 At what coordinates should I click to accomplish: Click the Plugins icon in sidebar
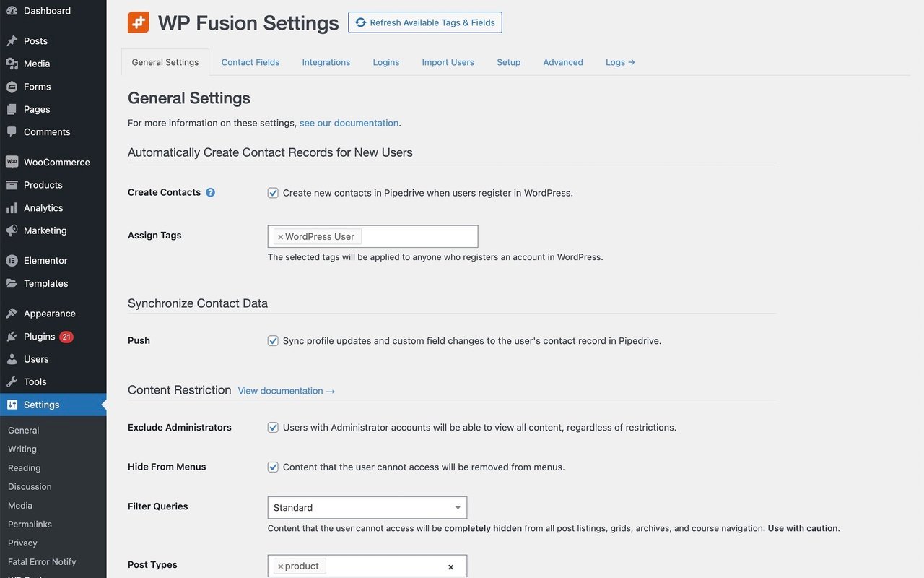click(x=12, y=336)
